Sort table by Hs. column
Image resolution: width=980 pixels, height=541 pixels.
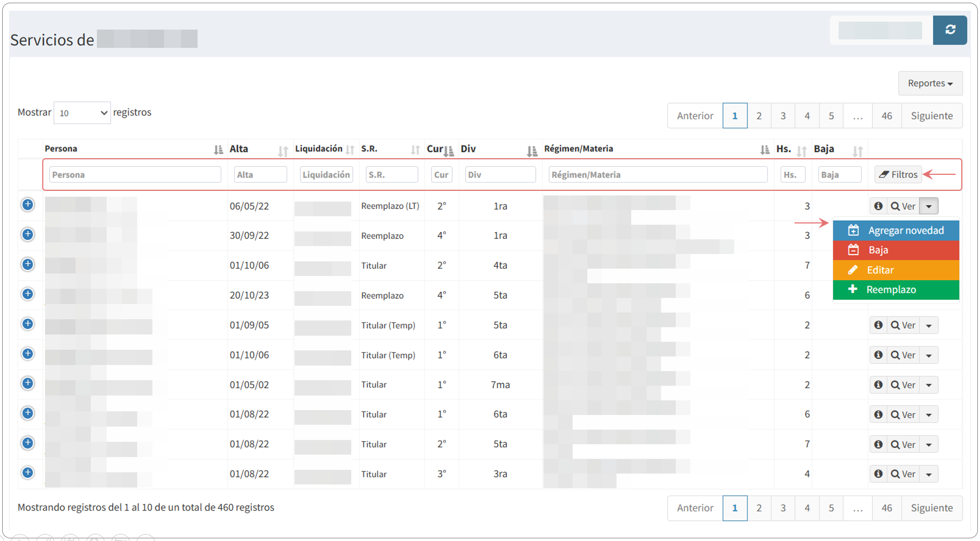[801, 151]
